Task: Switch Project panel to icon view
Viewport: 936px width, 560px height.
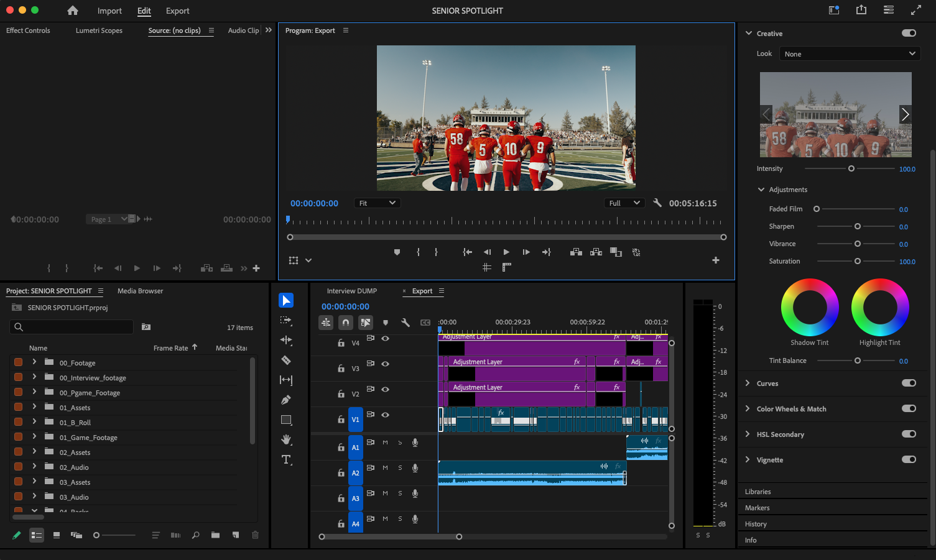Action: click(57, 535)
